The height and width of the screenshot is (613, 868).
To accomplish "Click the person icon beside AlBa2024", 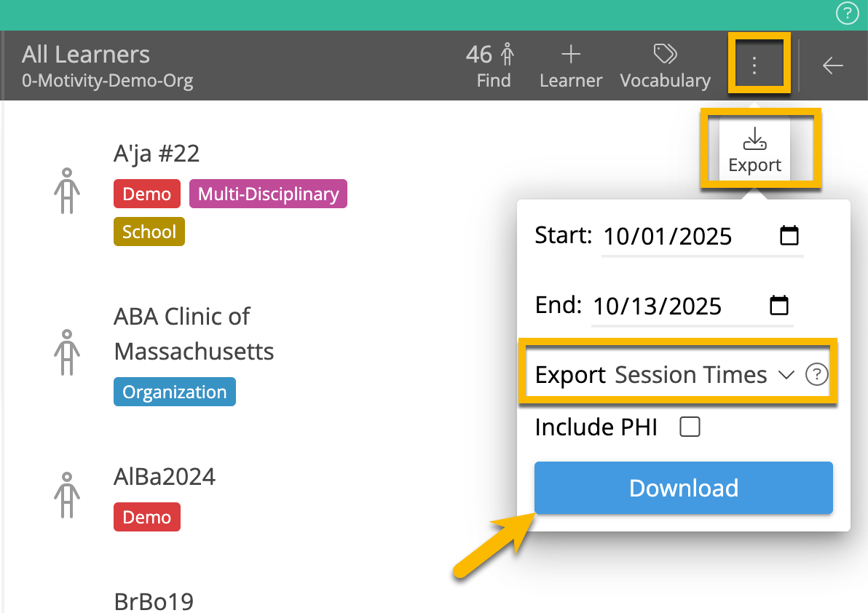I will [x=67, y=496].
